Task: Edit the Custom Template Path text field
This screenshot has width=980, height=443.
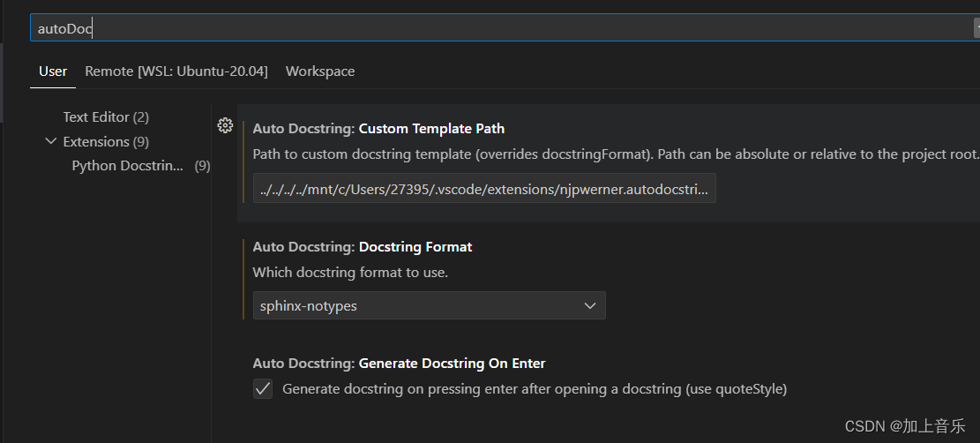Action: 484,188
